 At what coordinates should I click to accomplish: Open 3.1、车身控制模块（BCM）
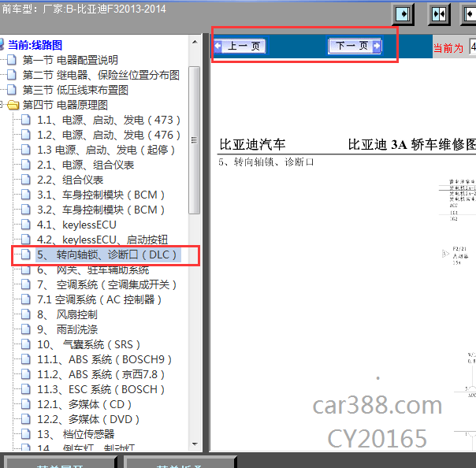[101, 195]
